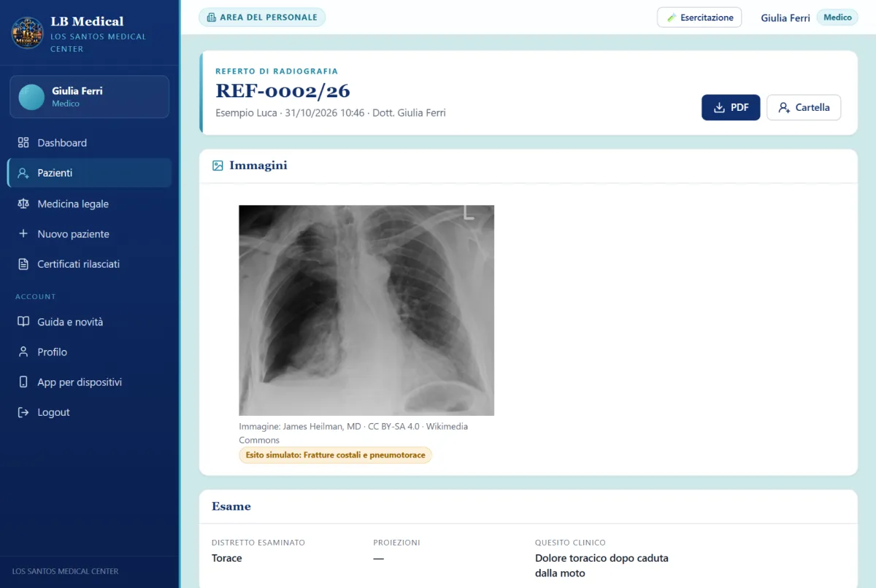Click the Referto di radiografia label
Image resolution: width=876 pixels, height=588 pixels.
(277, 71)
